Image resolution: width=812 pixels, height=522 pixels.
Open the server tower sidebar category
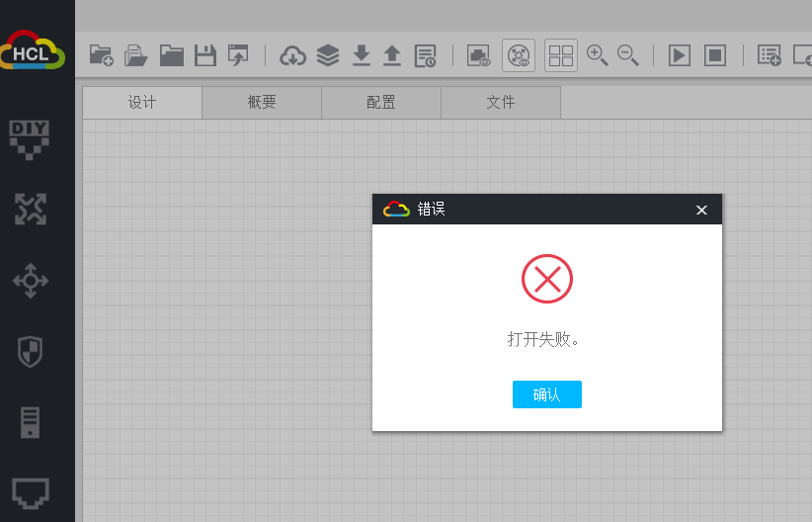30,422
